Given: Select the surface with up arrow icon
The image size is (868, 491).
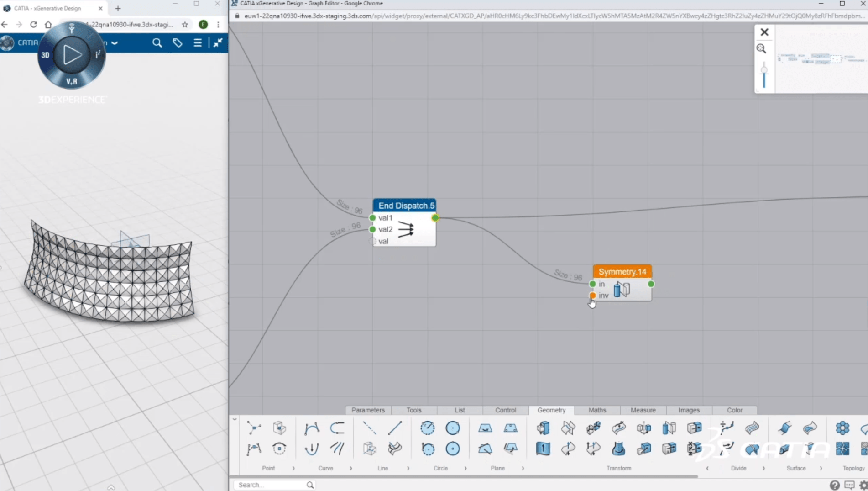Looking at the screenshot, I should (543, 449).
